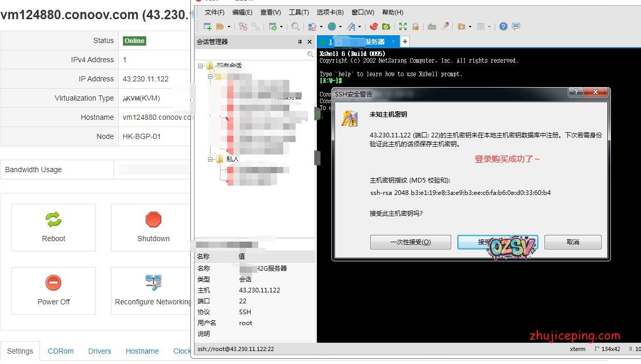Add a new tab with plus button
Viewport: 641px width, 364px height.
pyautogui.click(x=405, y=41)
